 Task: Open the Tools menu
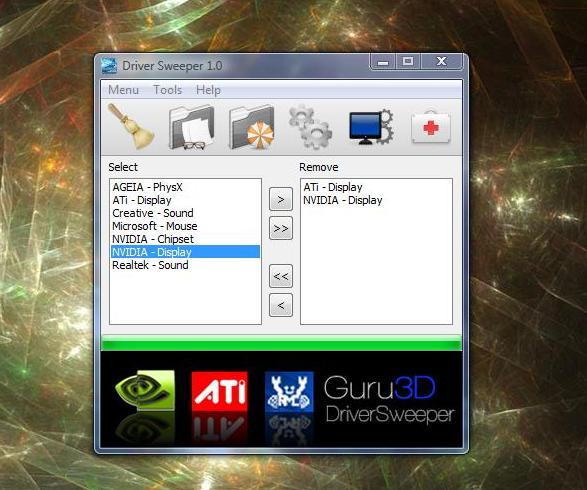[x=167, y=90]
